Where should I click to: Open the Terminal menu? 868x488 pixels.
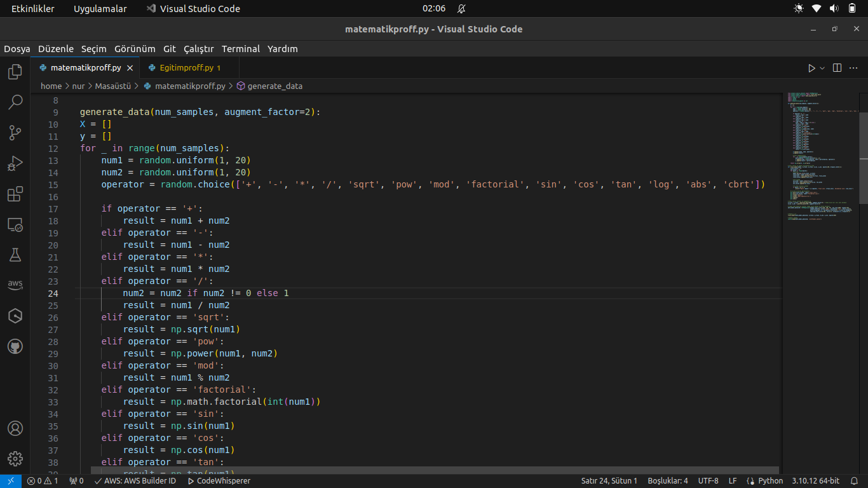coord(241,49)
